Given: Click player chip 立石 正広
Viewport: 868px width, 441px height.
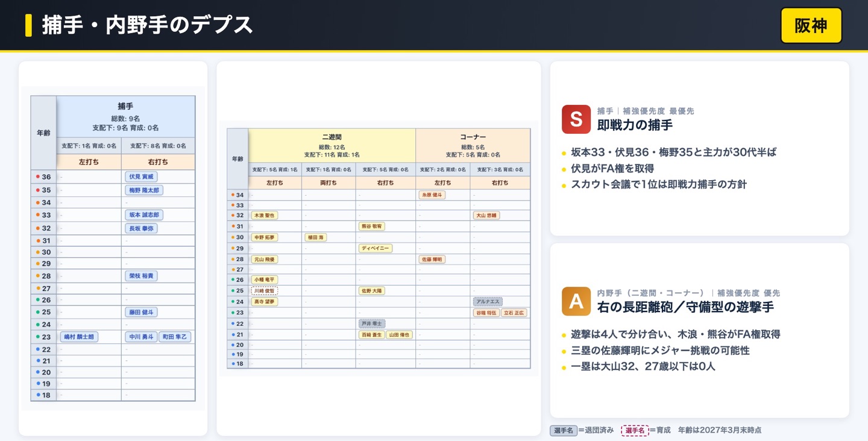Looking at the screenshot, I should [514, 313].
